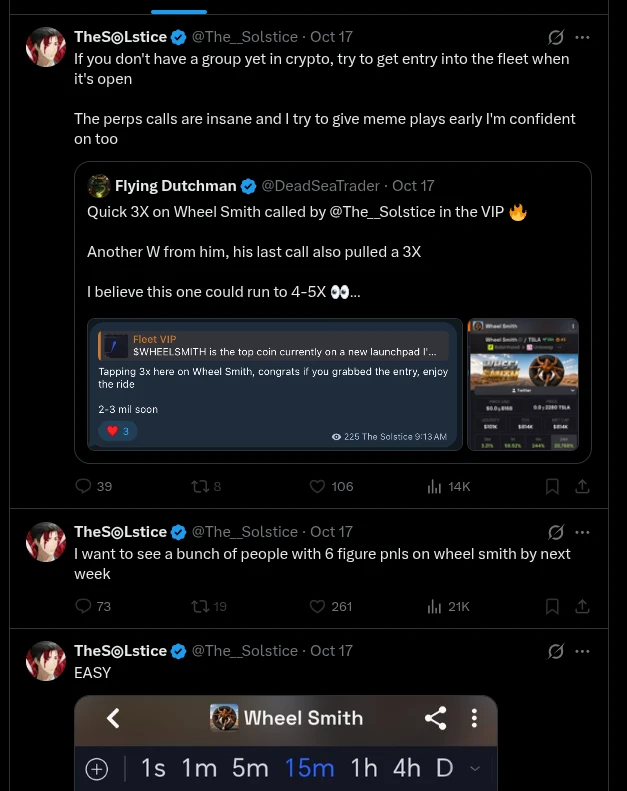Reply to tweet with 73 comments
The height and width of the screenshot is (791, 627).
pos(83,606)
